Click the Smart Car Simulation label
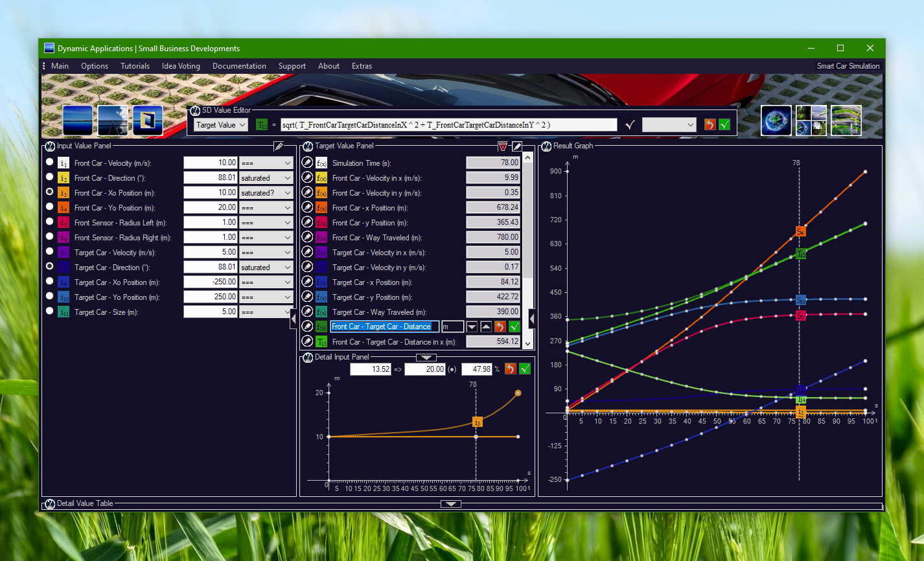This screenshot has width=924, height=561. 848,65
